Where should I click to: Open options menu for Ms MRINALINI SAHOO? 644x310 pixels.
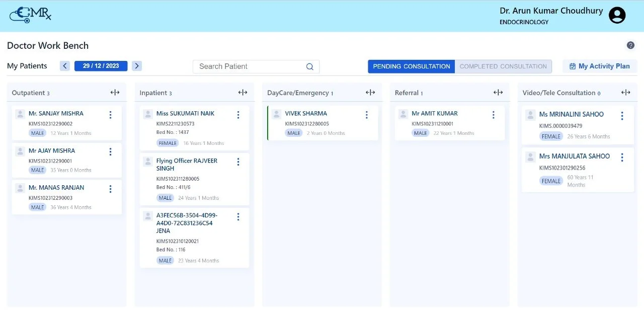[x=622, y=116]
